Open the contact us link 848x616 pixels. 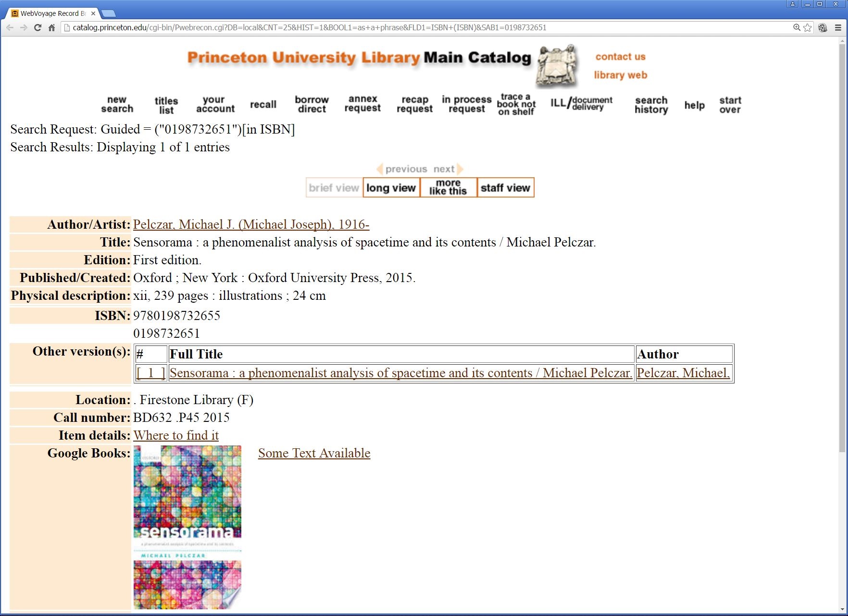coord(620,57)
